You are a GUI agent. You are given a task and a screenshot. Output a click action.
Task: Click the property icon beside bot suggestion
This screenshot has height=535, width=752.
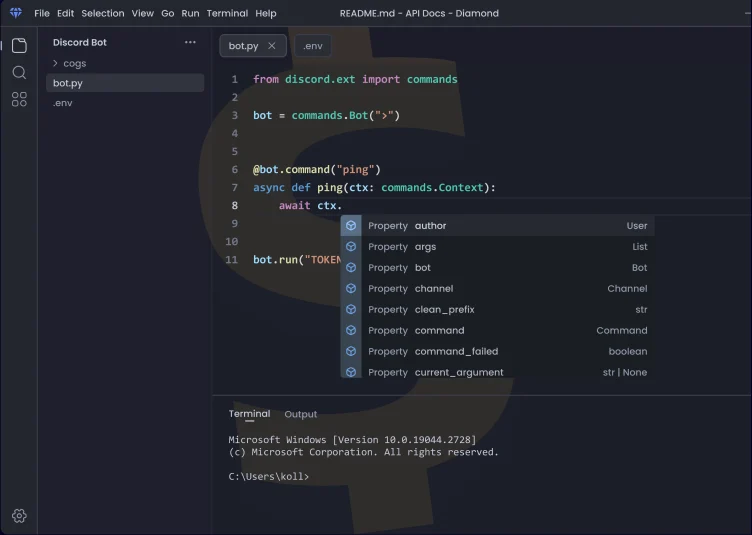tap(351, 268)
